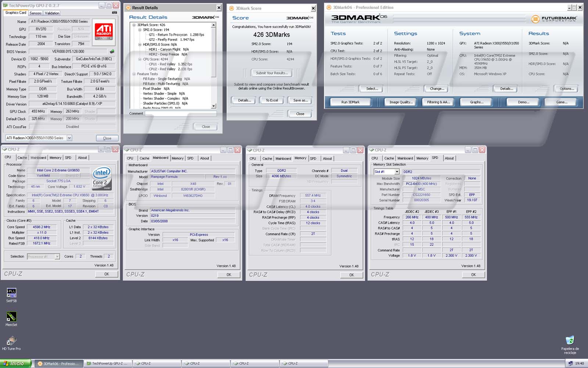
Task: Click the Intel Core 2 Extreme logo
Action: (x=101, y=178)
